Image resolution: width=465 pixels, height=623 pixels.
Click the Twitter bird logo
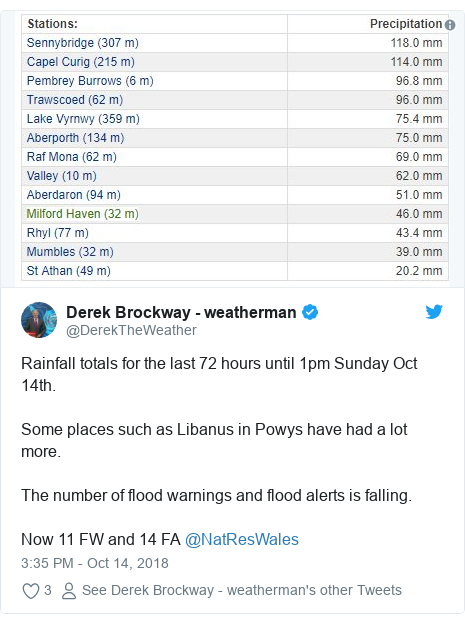pyautogui.click(x=434, y=312)
